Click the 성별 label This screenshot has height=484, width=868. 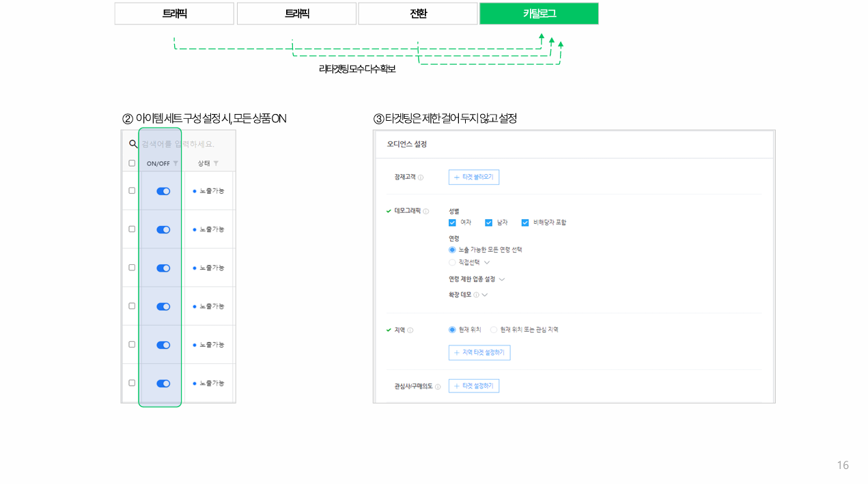(454, 212)
